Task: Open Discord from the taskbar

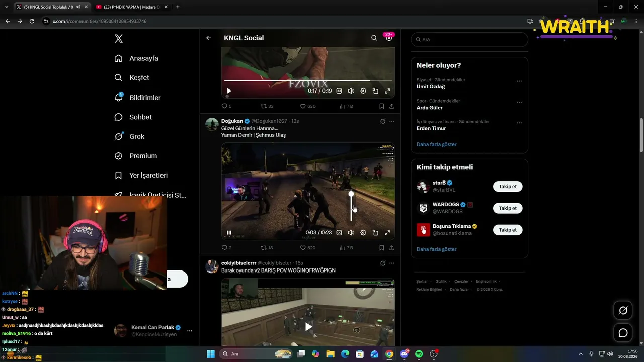Action: (404, 354)
